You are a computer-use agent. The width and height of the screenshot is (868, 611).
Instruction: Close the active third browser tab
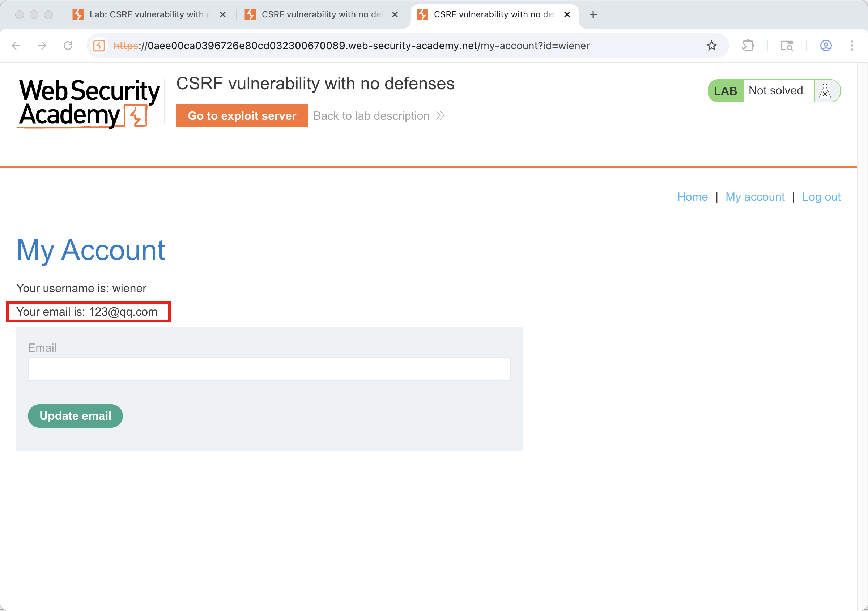click(567, 14)
